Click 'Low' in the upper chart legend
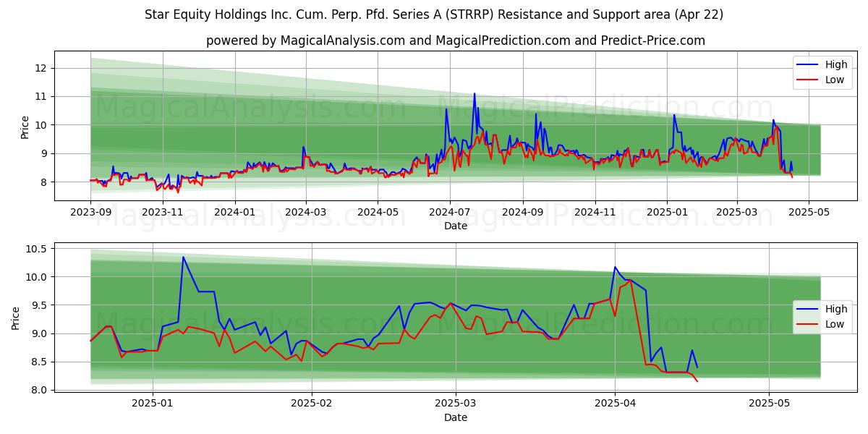Viewport: 868px width, 434px height. pyautogui.click(x=834, y=80)
